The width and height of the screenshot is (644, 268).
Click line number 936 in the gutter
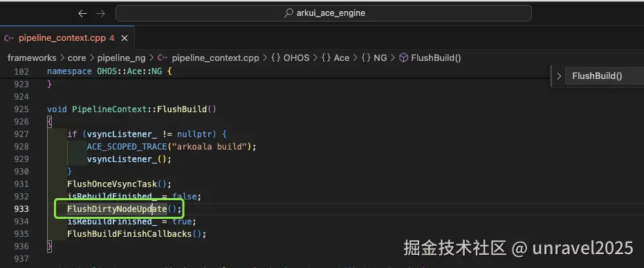click(21, 247)
